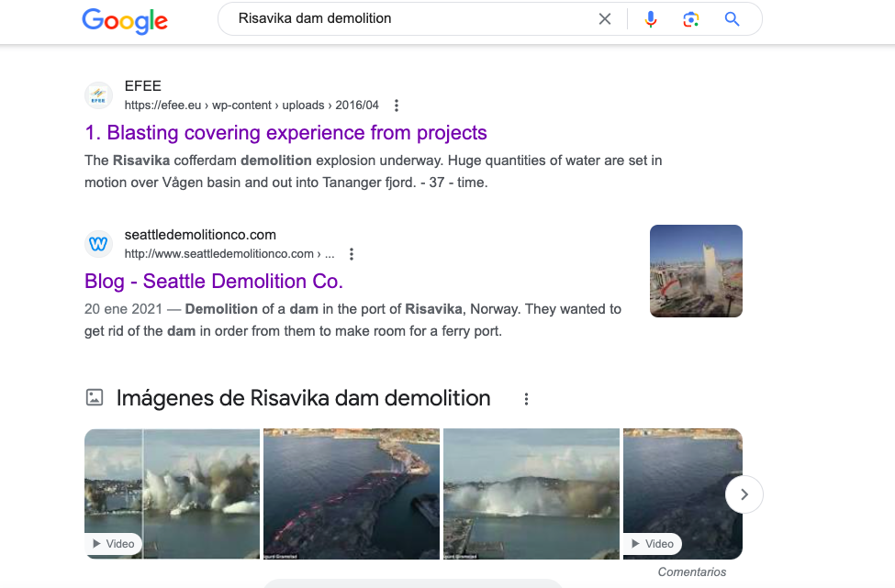Open "Blog - Seattle Demolition Co." link
Viewport: 895px width, 588px height.
(x=214, y=281)
